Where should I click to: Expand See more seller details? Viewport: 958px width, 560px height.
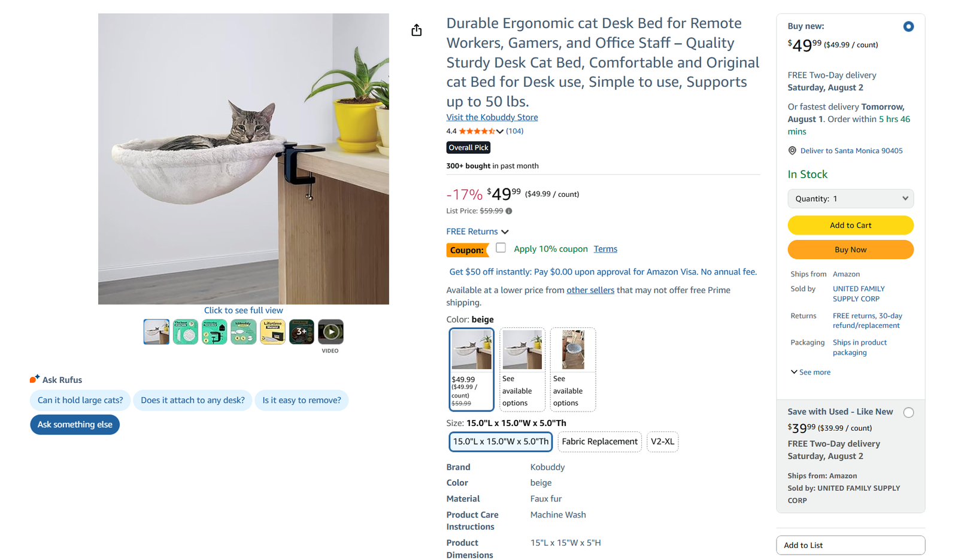811,372
